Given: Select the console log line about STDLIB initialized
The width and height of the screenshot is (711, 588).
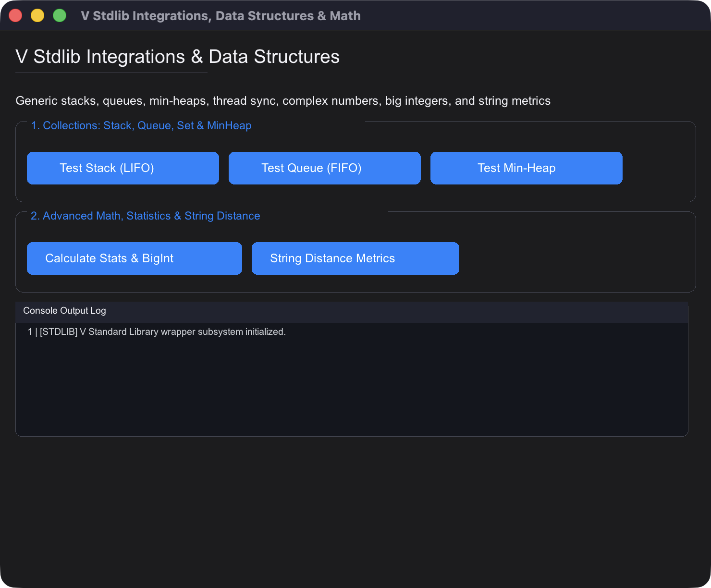Looking at the screenshot, I should (x=157, y=332).
